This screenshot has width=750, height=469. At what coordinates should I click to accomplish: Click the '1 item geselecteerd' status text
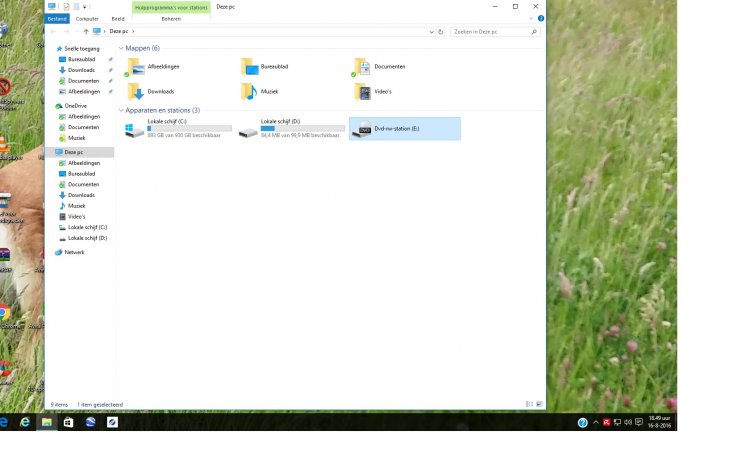click(100, 404)
